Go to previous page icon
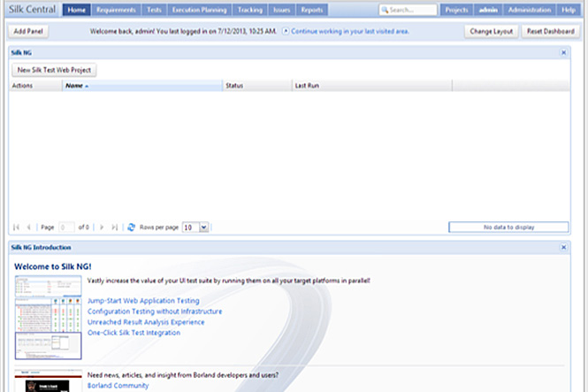This screenshot has width=588, height=392. (x=29, y=227)
